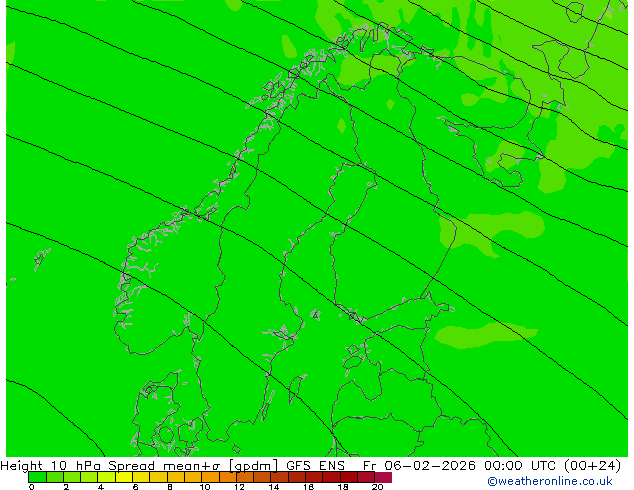Pick the crimson swatch beyond label 20
Viewport: 634px width, 490px height.
click(383, 477)
